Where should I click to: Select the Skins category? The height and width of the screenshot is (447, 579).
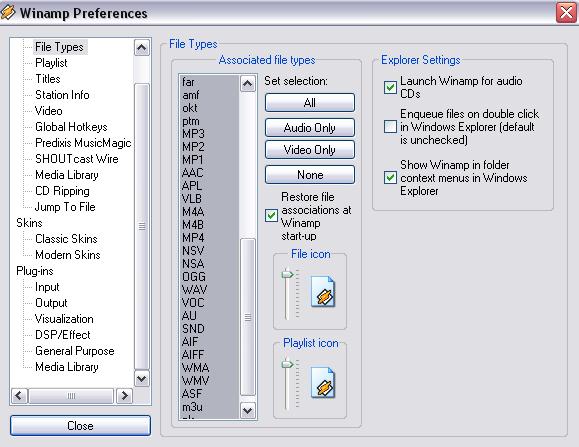pos(29,223)
